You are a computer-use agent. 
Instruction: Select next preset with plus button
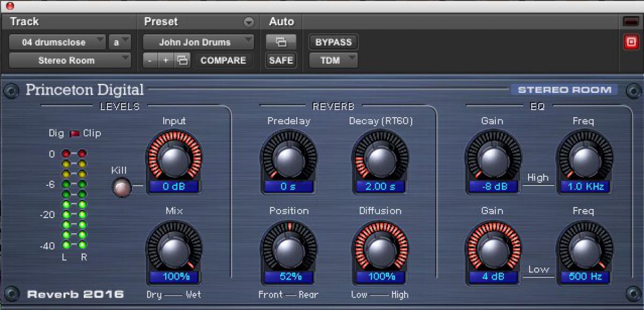coord(165,60)
